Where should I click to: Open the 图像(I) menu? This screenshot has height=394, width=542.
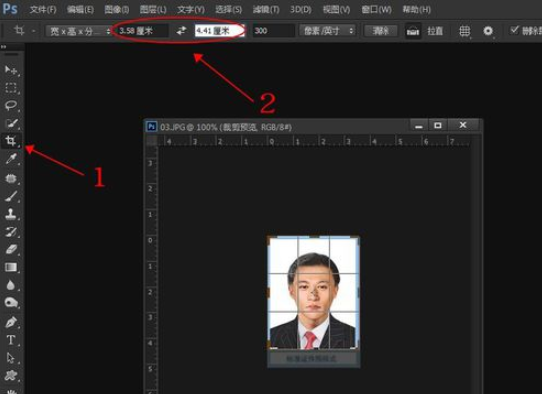[117, 10]
